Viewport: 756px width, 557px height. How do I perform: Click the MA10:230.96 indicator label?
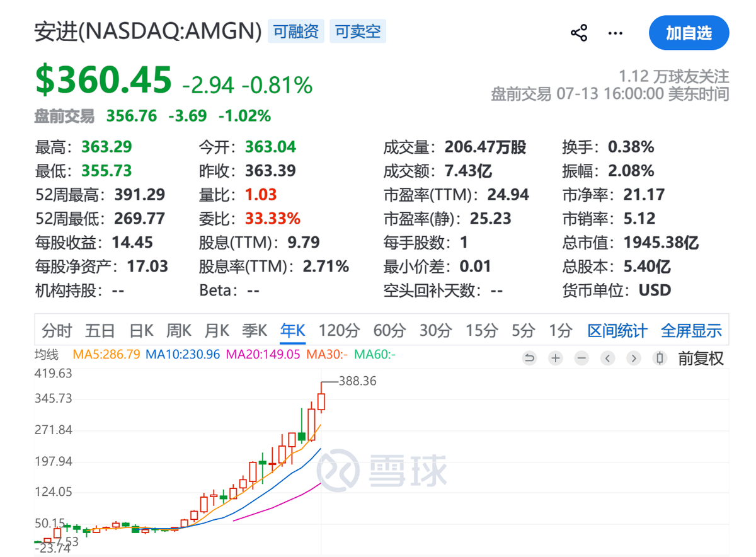click(x=183, y=354)
